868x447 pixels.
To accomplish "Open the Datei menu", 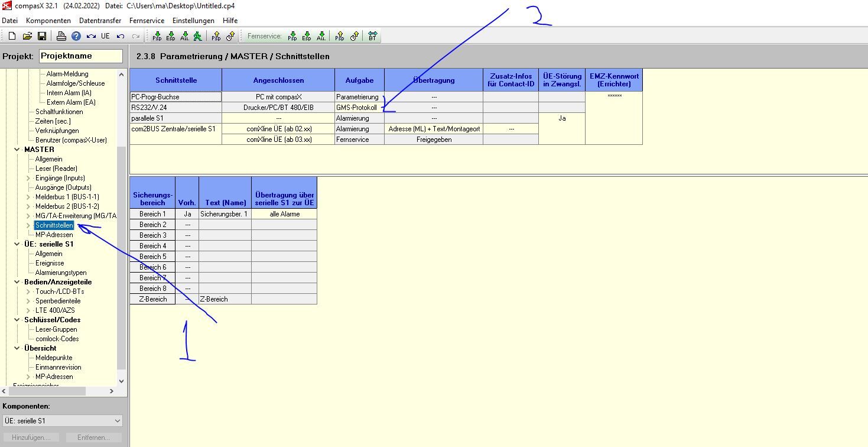I will [x=10, y=21].
